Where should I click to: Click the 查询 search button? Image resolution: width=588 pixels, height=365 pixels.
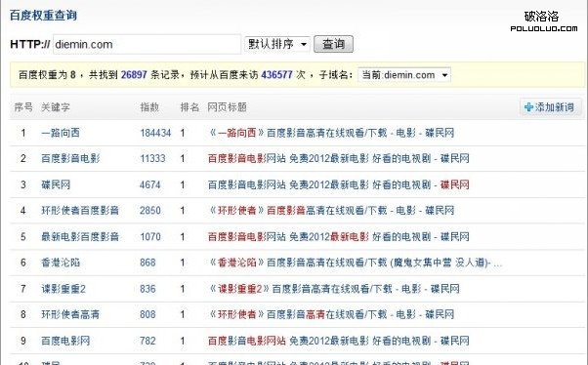coord(333,44)
